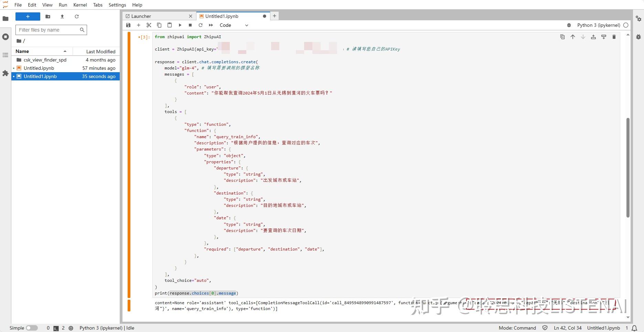
Task: Open the File menu
Action: pos(18,5)
